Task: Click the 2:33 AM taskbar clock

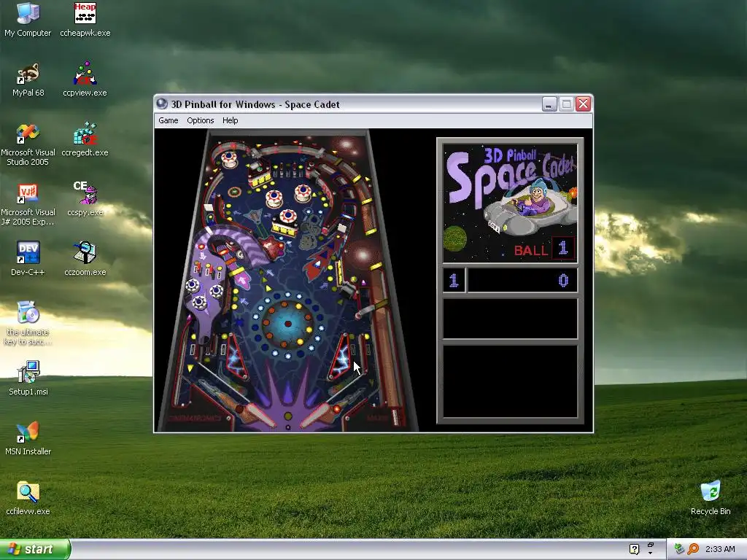Action: tap(720, 549)
